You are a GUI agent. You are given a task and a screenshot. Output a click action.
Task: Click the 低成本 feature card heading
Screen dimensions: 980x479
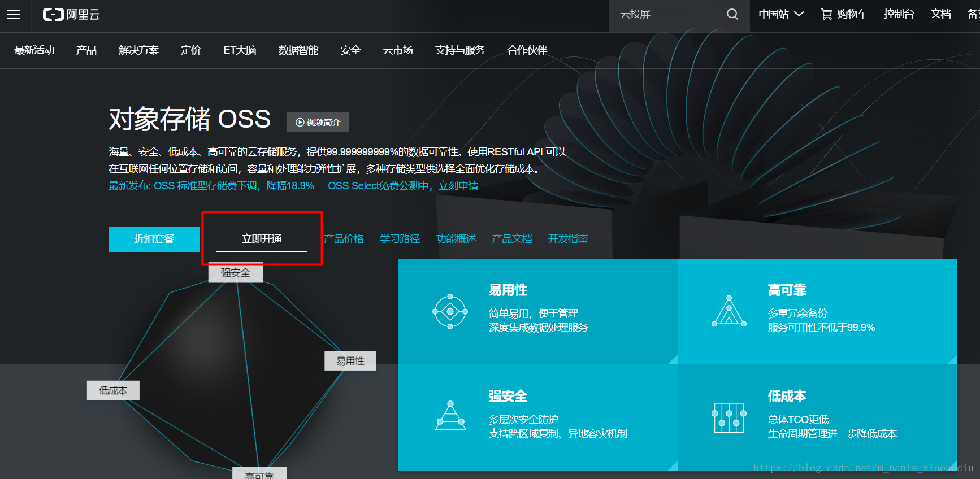click(x=787, y=397)
